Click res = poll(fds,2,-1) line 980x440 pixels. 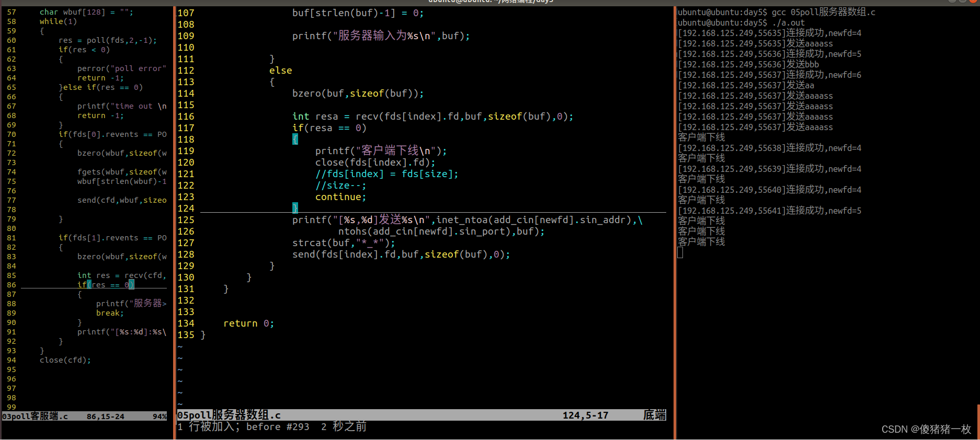coord(108,40)
